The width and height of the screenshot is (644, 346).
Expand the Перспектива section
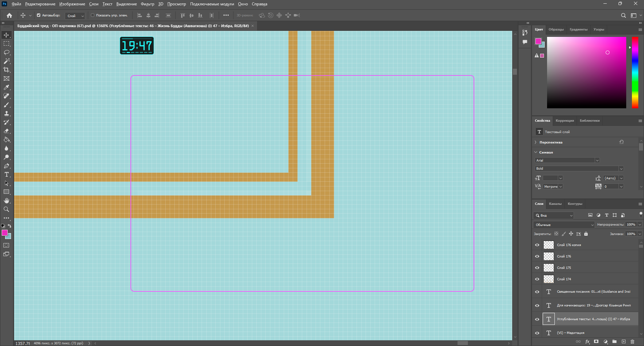click(x=536, y=142)
